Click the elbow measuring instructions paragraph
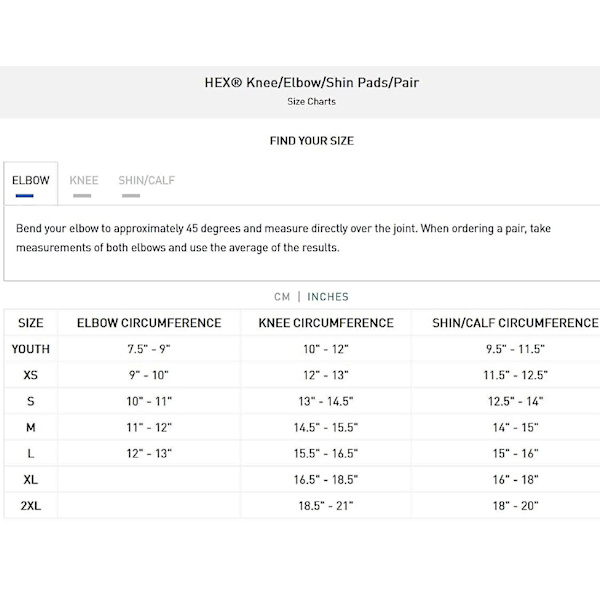The height and width of the screenshot is (600, 600). 283,238
